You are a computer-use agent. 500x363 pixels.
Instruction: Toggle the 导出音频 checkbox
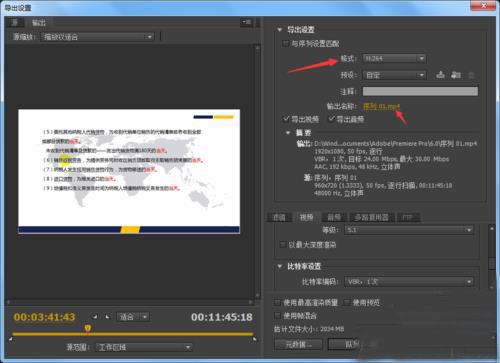(331, 119)
